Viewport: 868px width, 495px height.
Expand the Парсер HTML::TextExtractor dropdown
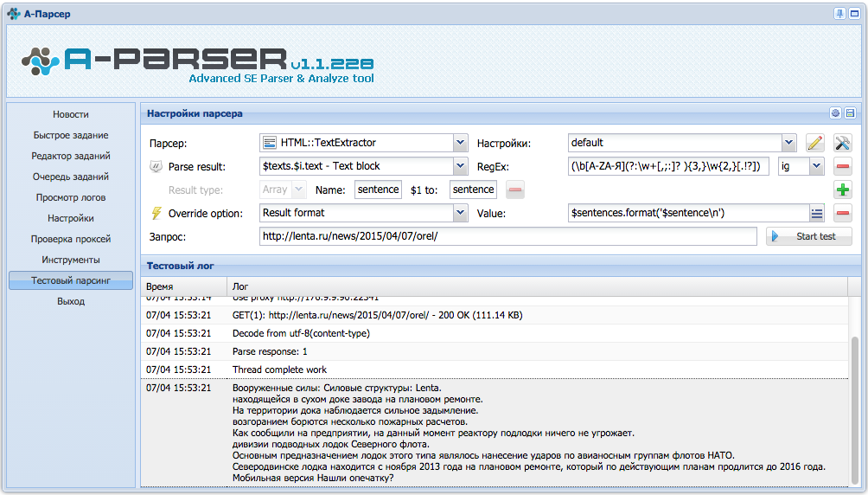click(x=461, y=143)
